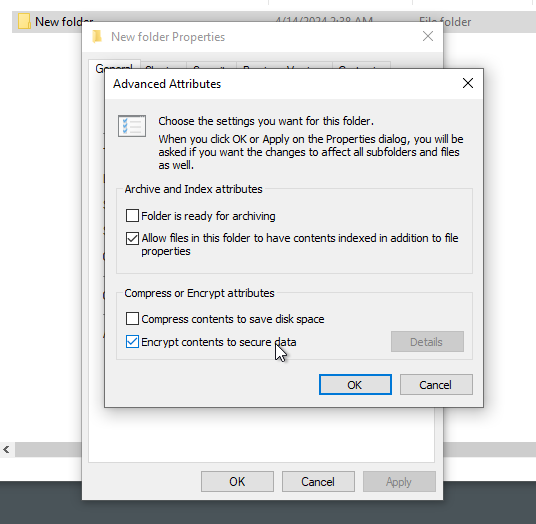536x524 pixels.
Task: Check 'Folder is ready for archiving'
Action: pos(132,216)
